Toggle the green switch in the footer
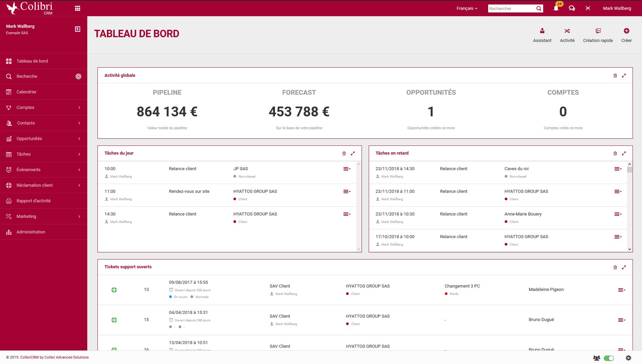Viewport: 642px width, 364px height. [x=609, y=358]
